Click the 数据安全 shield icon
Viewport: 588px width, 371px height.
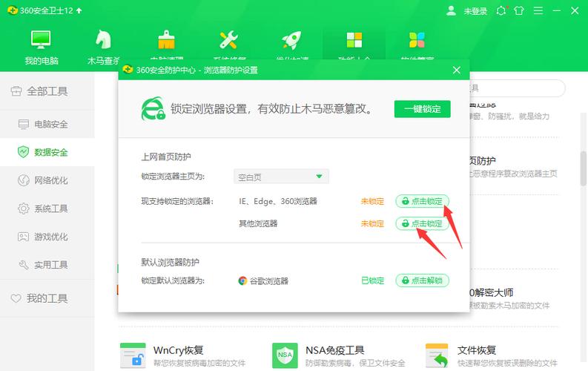(23, 152)
